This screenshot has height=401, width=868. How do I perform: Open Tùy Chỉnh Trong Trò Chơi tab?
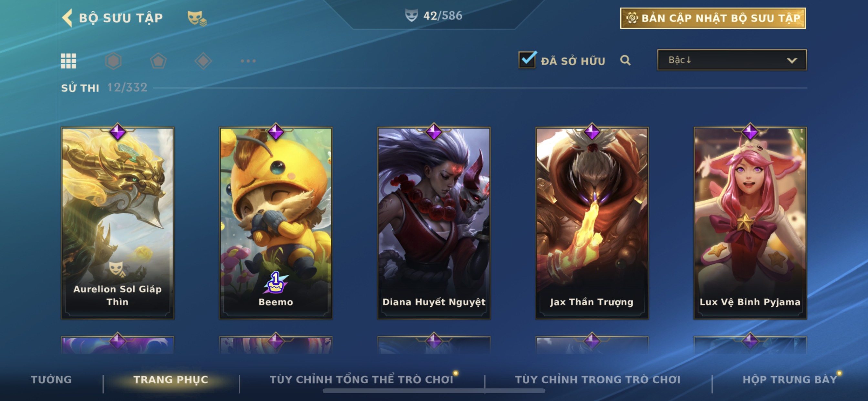[x=598, y=380]
